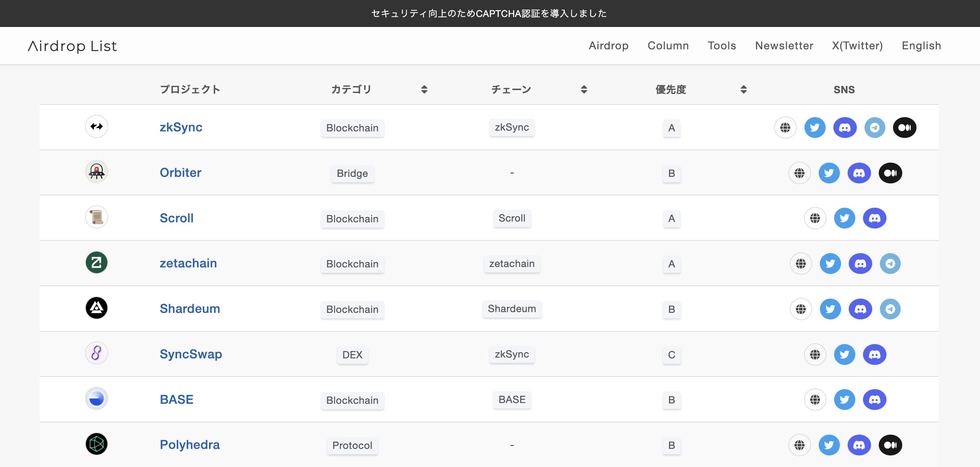
Task: Sort table by カテゴリ column arrows
Action: click(x=424, y=89)
